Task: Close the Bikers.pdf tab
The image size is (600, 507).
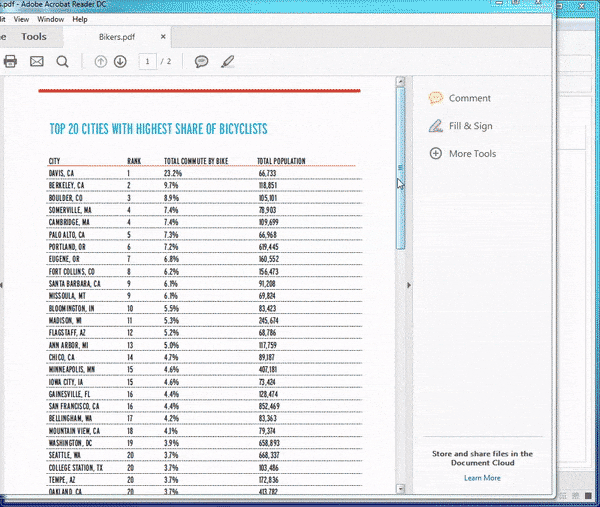Action: pyautogui.click(x=164, y=37)
